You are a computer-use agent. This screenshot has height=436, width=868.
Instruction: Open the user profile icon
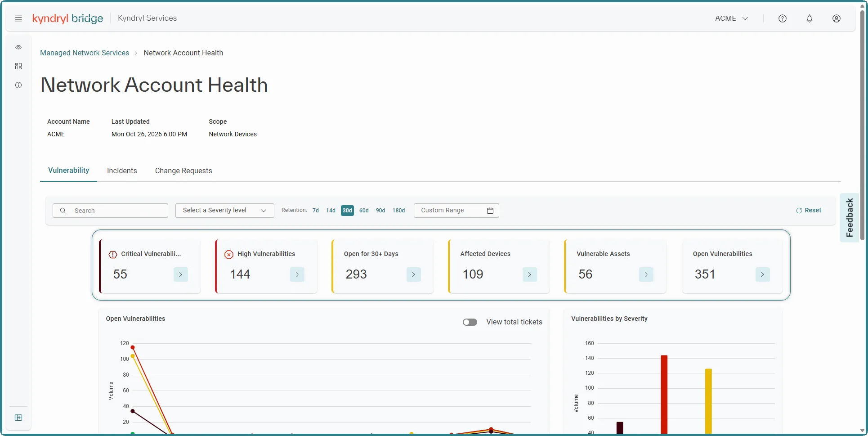click(837, 18)
